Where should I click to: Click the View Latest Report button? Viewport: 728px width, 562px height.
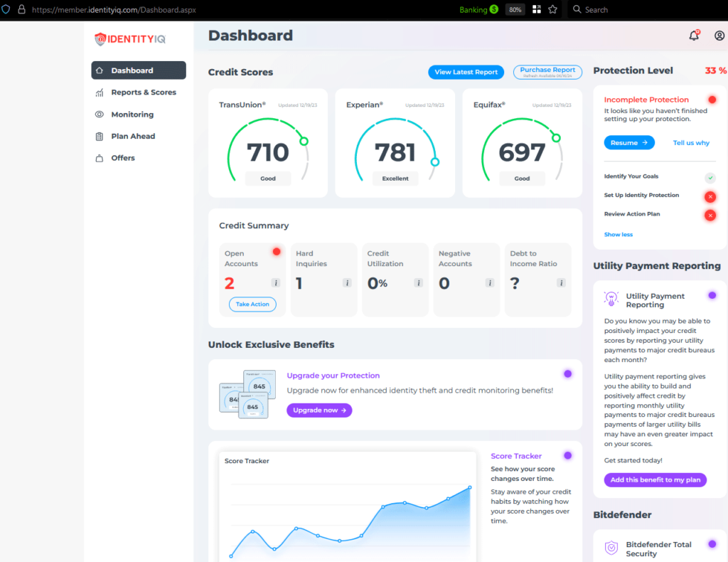click(x=466, y=72)
